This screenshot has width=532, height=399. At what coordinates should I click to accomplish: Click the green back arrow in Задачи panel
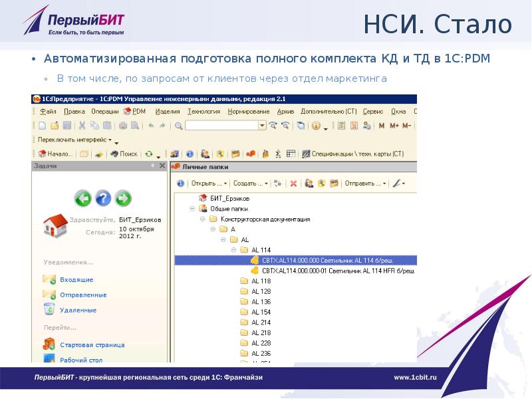click(x=82, y=198)
